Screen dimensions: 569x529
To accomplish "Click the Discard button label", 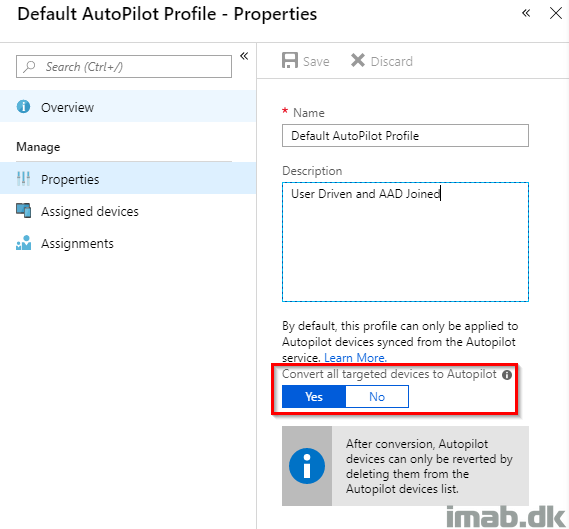I will tap(392, 61).
